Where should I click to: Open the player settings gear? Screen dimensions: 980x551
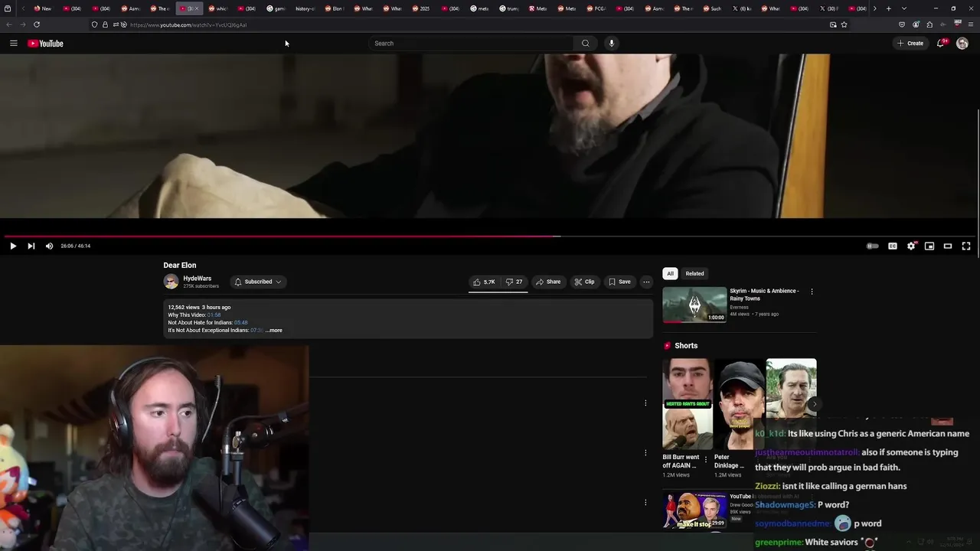click(911, 246)
